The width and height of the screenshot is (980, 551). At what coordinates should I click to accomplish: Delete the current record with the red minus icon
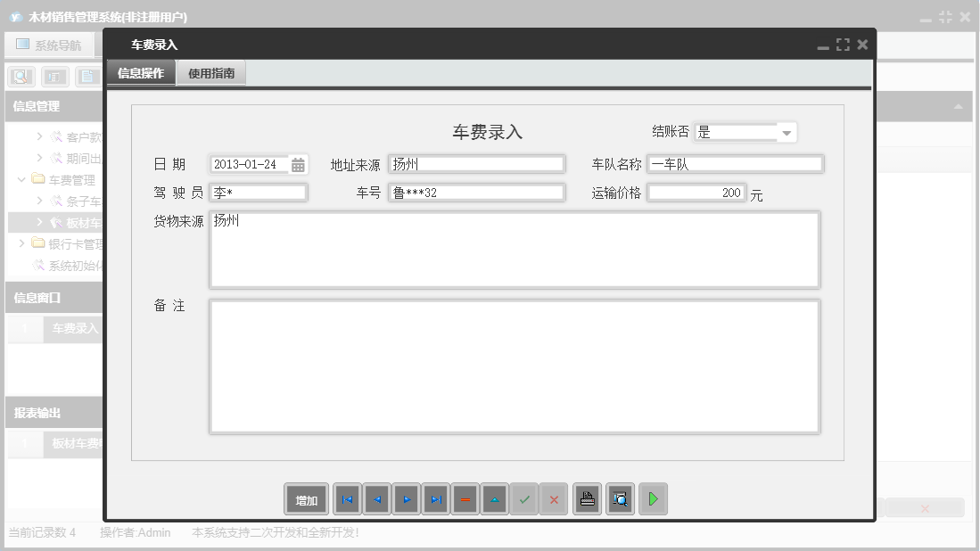(465, 498)
